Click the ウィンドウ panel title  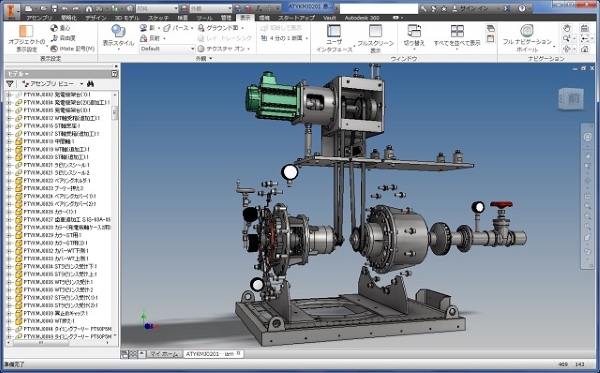(x=404, y=59)
